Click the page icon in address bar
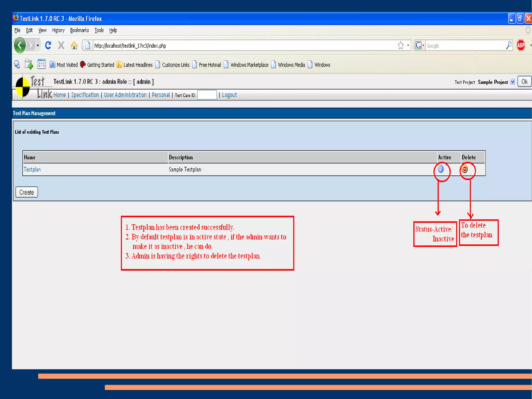The height and width of the screenshot is (399, 532). click(88, 45)
